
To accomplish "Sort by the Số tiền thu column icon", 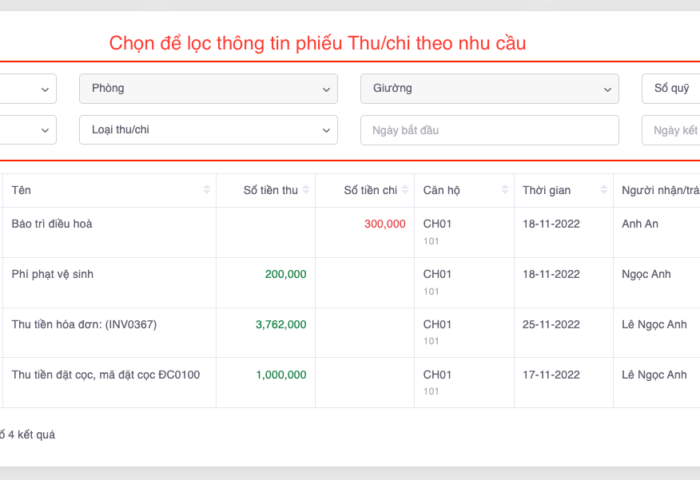I will pos(306,190).
